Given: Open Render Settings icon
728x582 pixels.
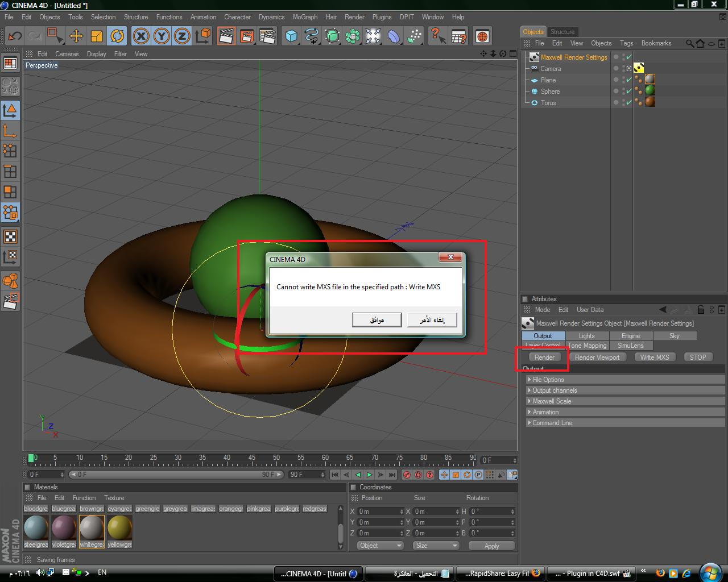Looking at the screenshot, I should (x=267, y=36).
